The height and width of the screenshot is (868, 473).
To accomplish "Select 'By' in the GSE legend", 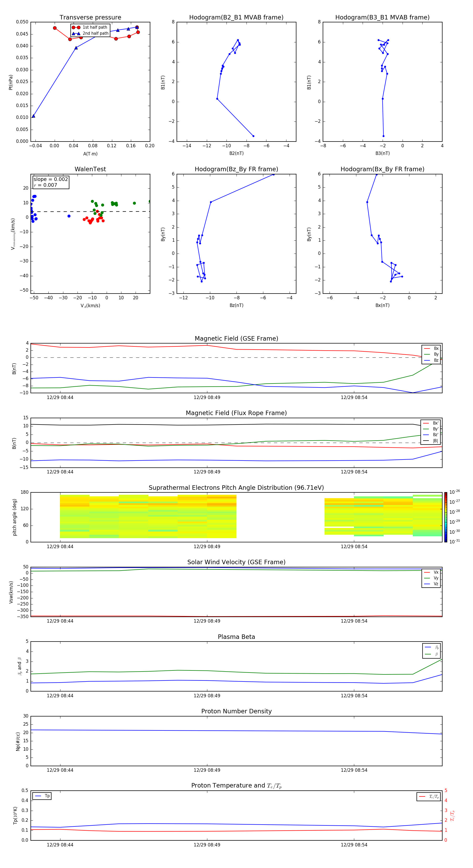I will pos(431,354).
